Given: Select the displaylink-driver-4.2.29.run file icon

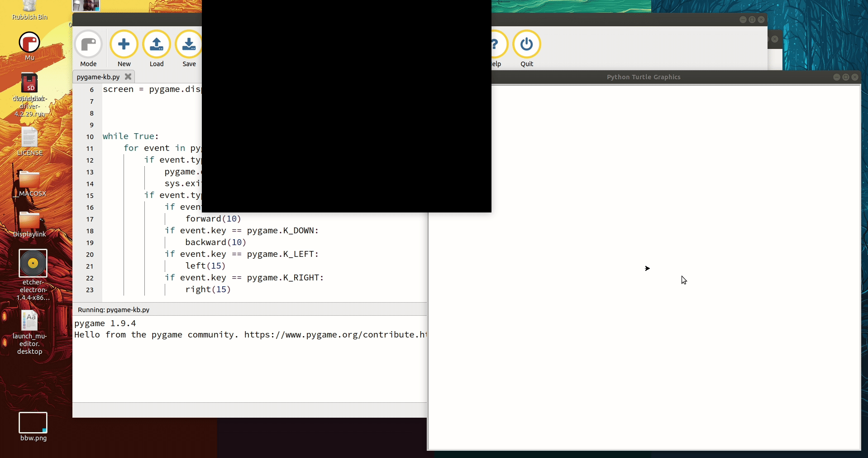Looking at the screenshot, I should pyautogui.click(x=29, y=95).
